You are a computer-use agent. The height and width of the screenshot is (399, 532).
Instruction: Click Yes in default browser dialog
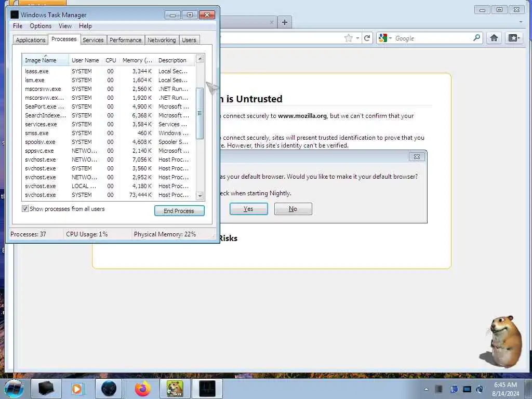[x=249, y=209]
